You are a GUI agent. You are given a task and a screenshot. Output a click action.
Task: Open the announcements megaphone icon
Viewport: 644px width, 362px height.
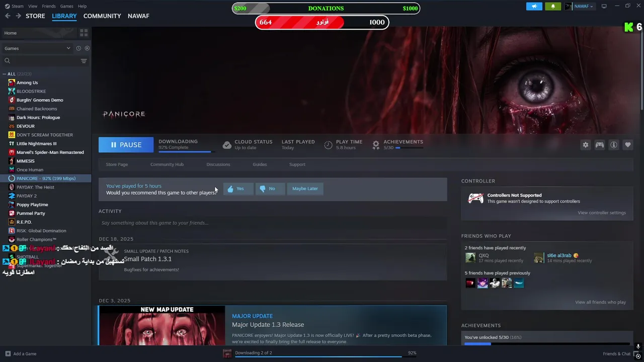click(534, 6)
